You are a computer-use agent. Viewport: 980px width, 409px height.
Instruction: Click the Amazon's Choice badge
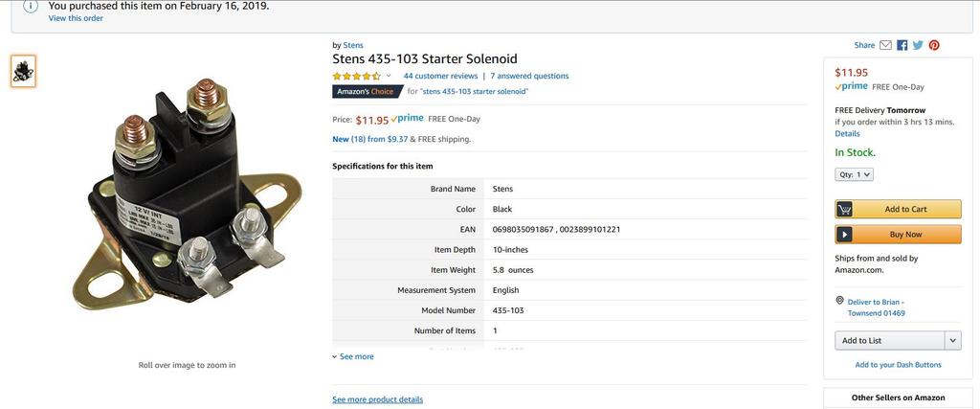click(366, 92)
